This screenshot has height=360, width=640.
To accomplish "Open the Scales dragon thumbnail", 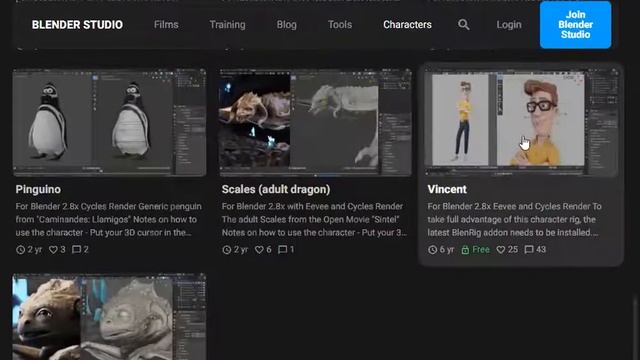I will click(x=316, y=122).
